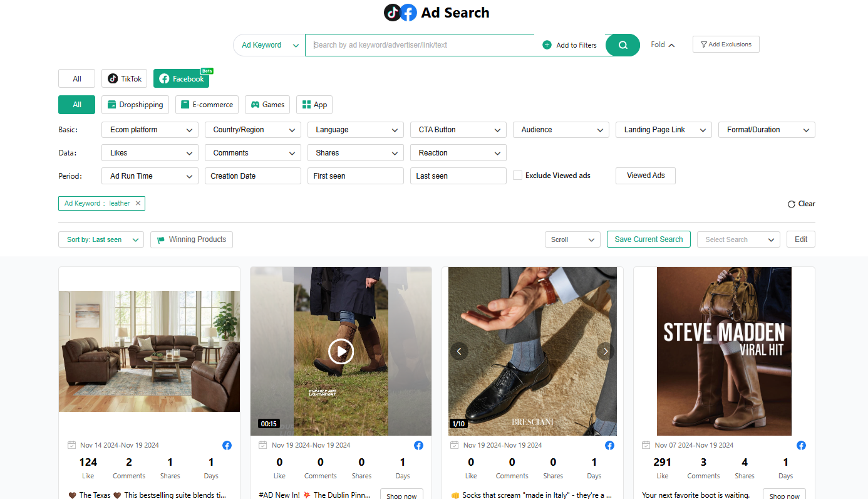Click the Viewed Ads button
Viewport: 868px width, 499px height.
pyautogui.click(x=646, y=176)
